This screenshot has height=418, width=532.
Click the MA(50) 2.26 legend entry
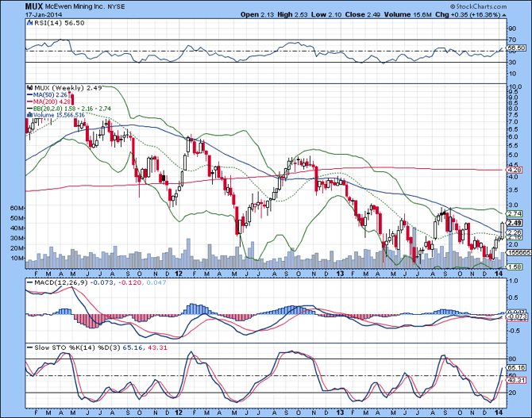pos(50,95)
